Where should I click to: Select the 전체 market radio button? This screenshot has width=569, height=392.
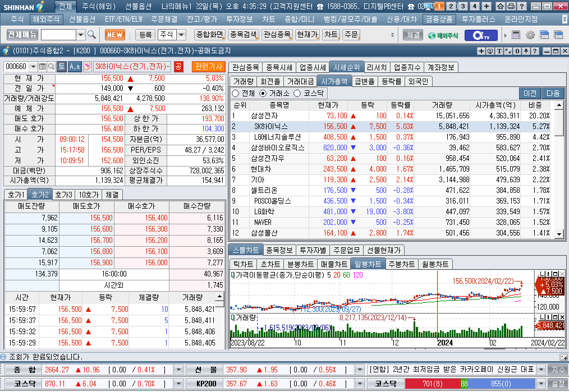235,94
